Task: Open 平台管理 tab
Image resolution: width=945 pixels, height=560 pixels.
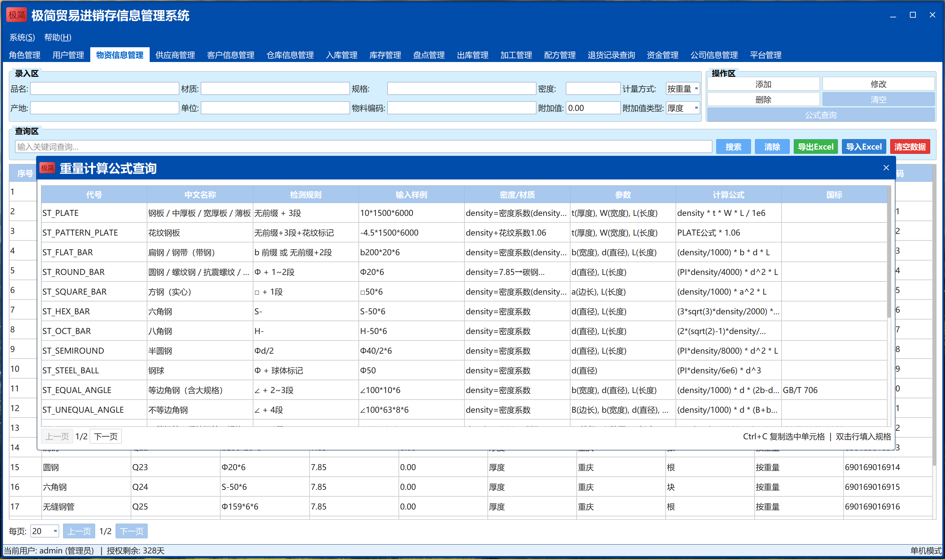Action: point(765,55)
